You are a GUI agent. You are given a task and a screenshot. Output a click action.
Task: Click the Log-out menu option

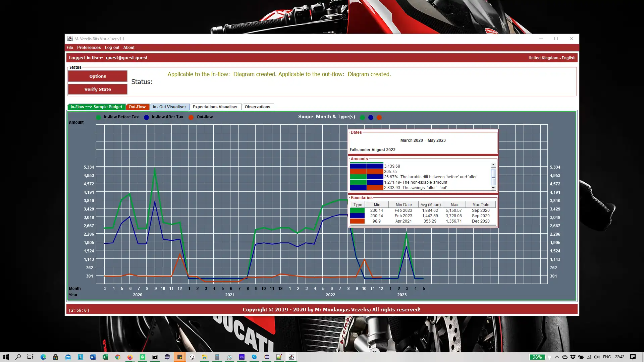(112, 47)
